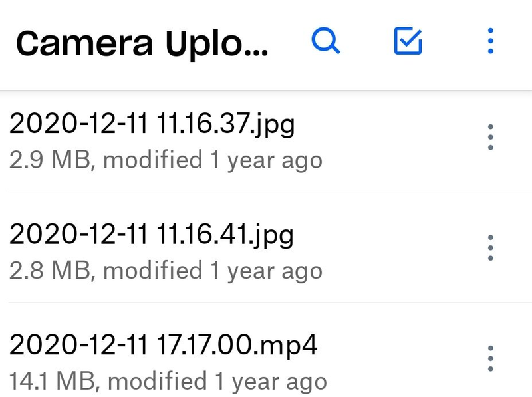
Task: Open the header overflow three-dot menu
Action: [x=491, y=42]
